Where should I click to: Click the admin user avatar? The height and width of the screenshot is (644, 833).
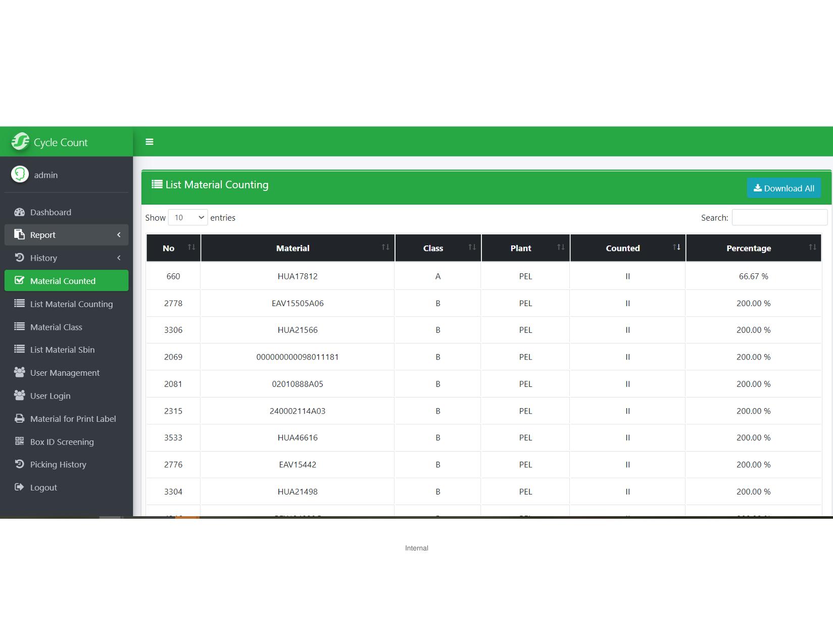[20, 175]
